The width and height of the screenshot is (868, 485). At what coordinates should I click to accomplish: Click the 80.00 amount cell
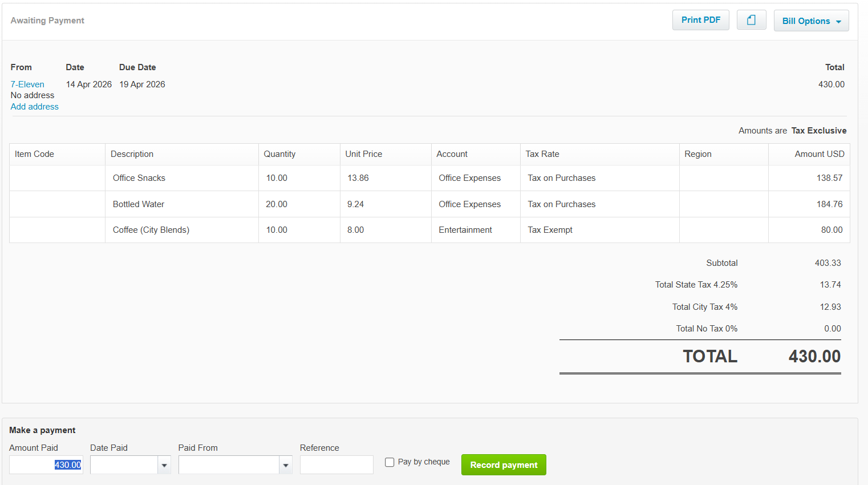coord(809,230)
